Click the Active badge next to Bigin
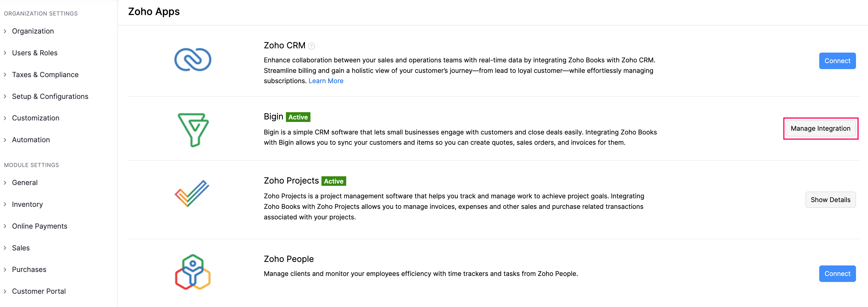This screenshot has height=307, width=868. pyautogui.click(x=298, y=117)
